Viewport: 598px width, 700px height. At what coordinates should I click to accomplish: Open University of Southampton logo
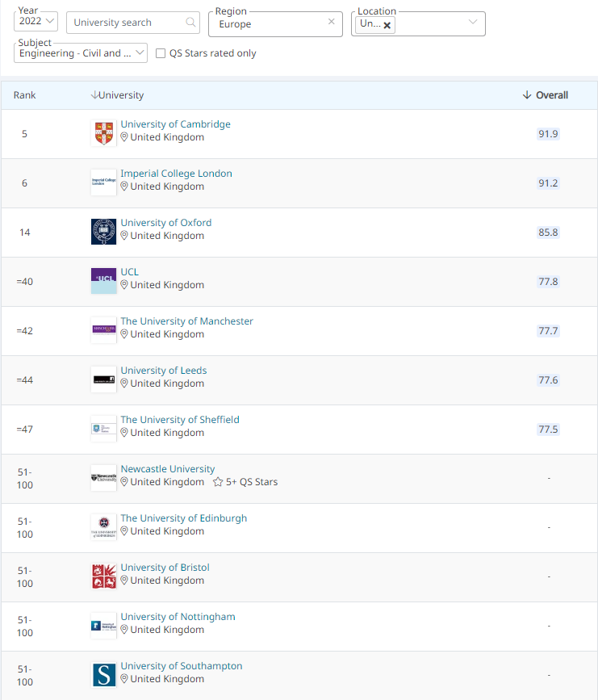point(103,675)
